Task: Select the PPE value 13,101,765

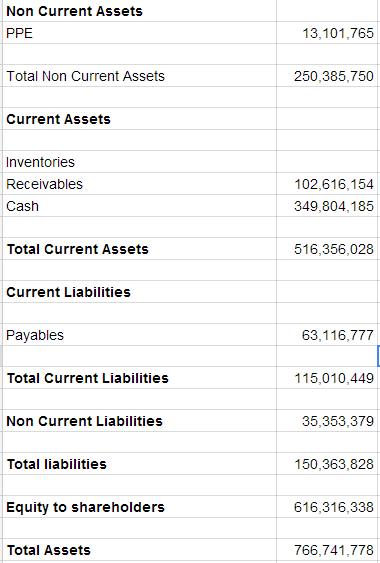Action: click(x=338, y=33)
